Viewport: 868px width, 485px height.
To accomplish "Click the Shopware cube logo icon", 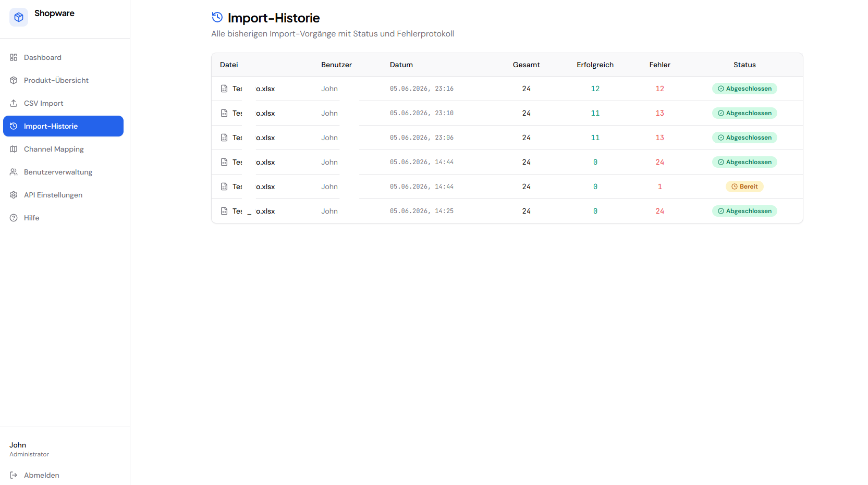I will [x=19, y=17].
